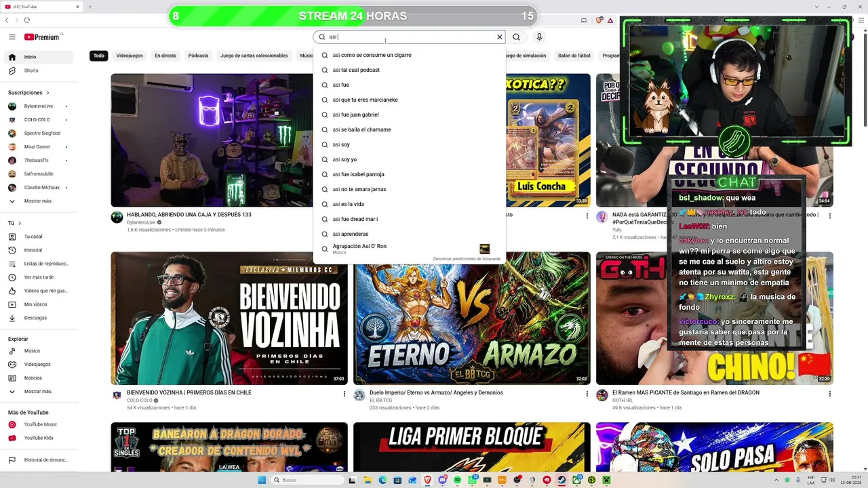The image size is (868, 488).
Task: Open Eterno vs Armazo video thumbnail
Action: (472, 318)
